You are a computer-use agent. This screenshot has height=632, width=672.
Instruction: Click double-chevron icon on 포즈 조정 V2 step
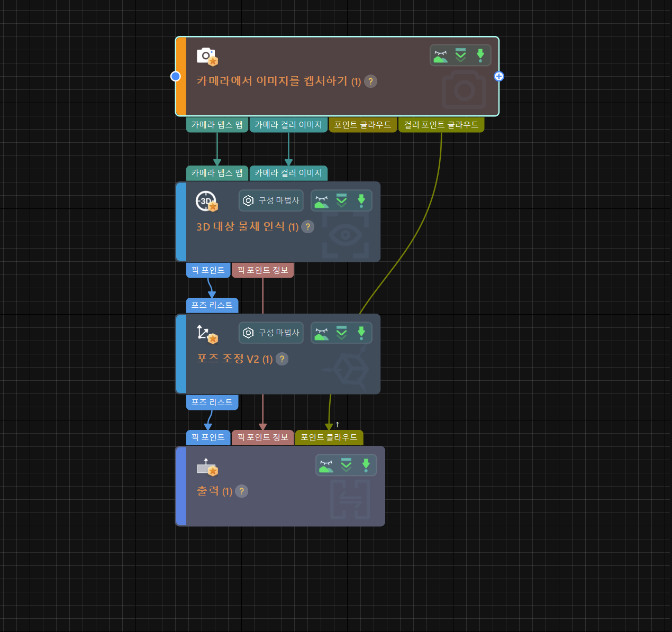tap(342, 333)
